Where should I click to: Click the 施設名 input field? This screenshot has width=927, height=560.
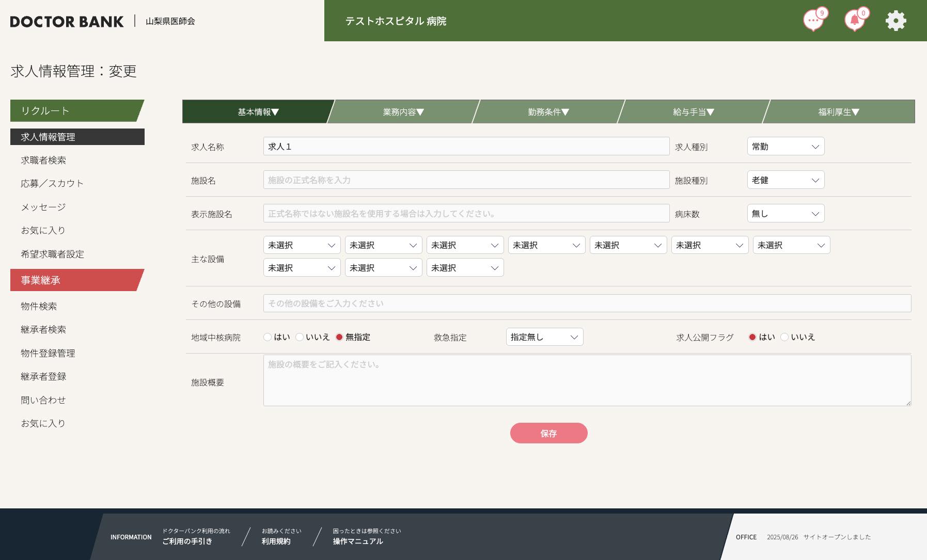pyautogui.click(x=466, y=180)
